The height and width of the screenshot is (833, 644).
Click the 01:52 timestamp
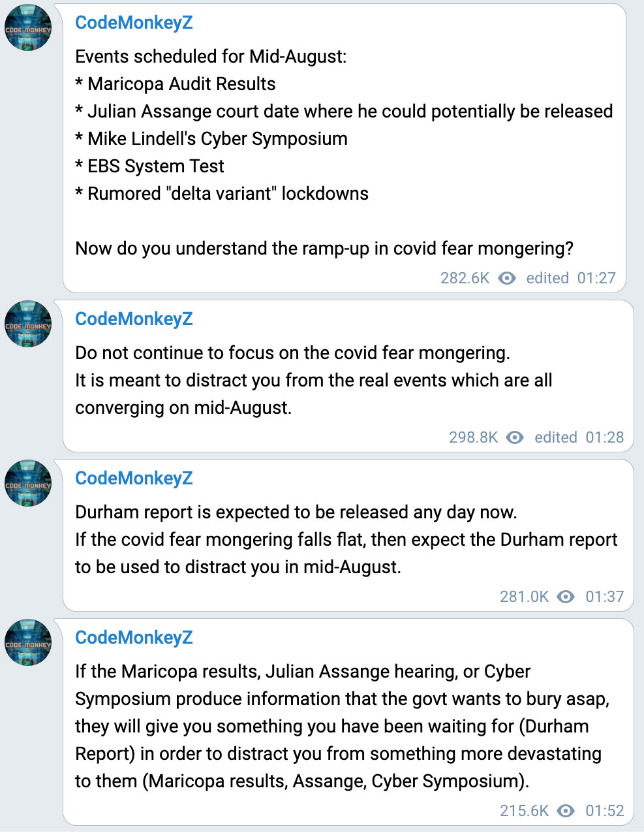click(604, 811)
